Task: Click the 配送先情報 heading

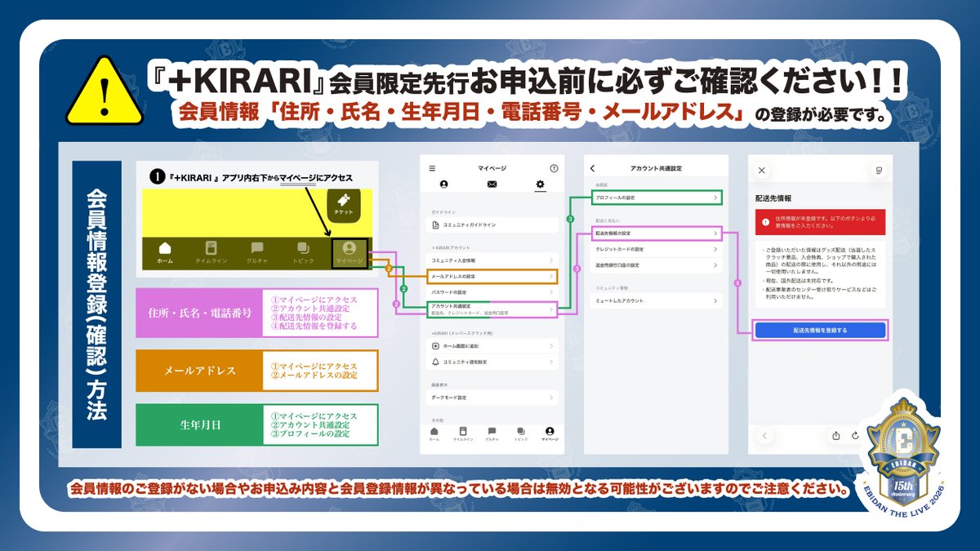Action: [773, 198]
